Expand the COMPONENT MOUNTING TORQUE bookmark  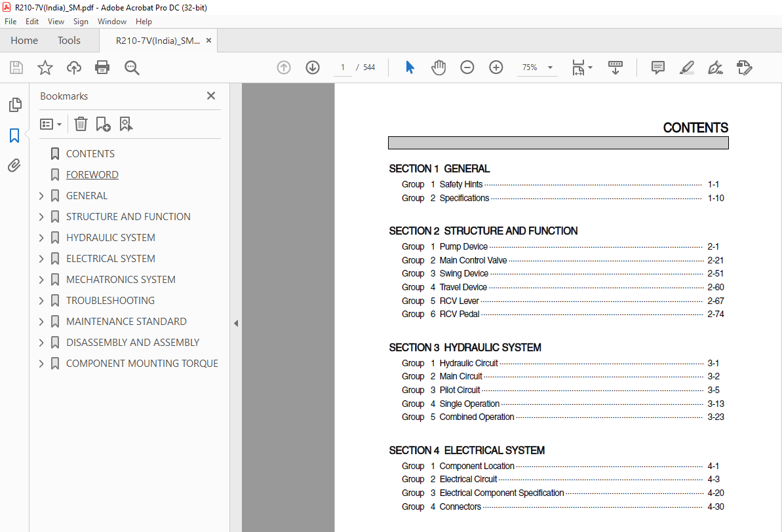pos(41,364)
